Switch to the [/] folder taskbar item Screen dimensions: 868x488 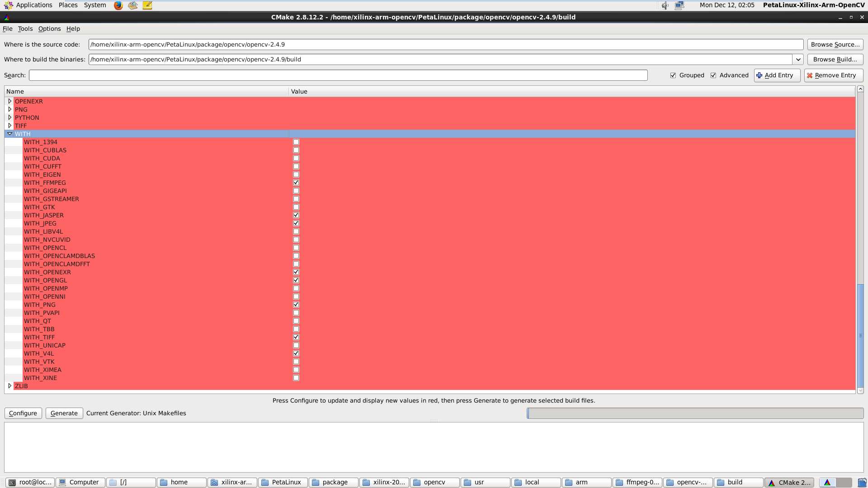pyautogui.click(x=131, y=483)
